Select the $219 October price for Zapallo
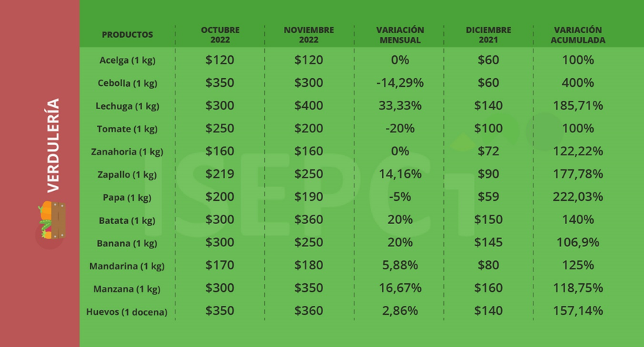This screenshot has width=644, height=347. tap(220, 174)
